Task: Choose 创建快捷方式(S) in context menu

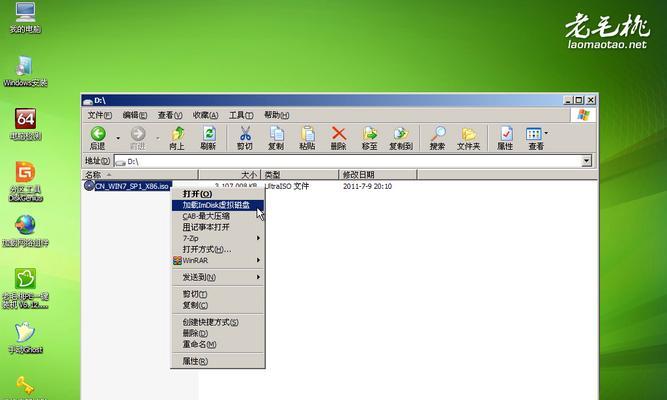Action: coord(218,323)
